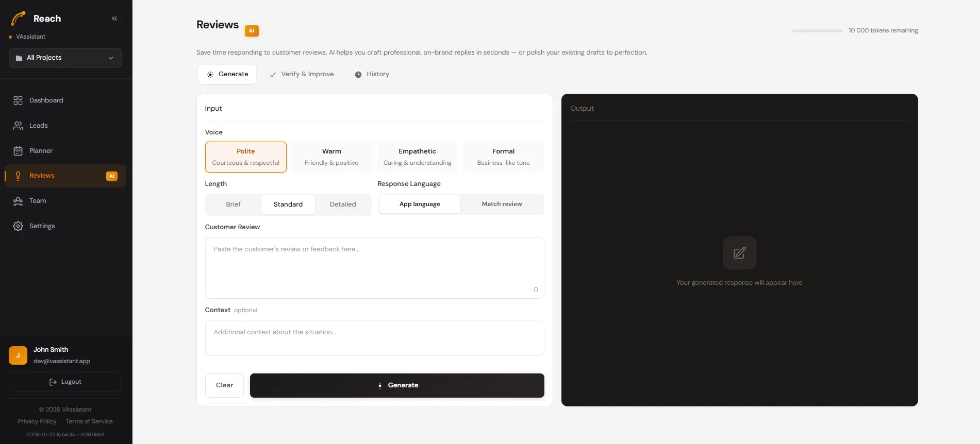This screenshot has height=444, width=980.
Task: Open Leads from the sidebar
Action: (65, 126)
